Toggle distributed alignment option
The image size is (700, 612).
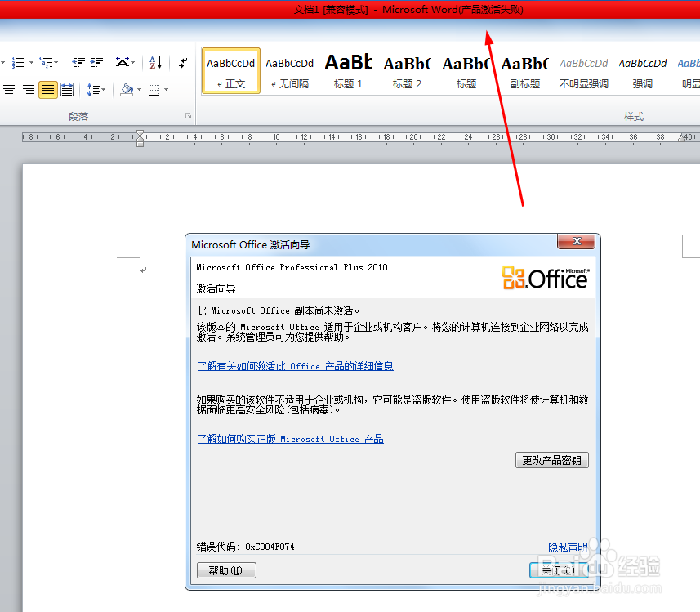tap(67, 90)
